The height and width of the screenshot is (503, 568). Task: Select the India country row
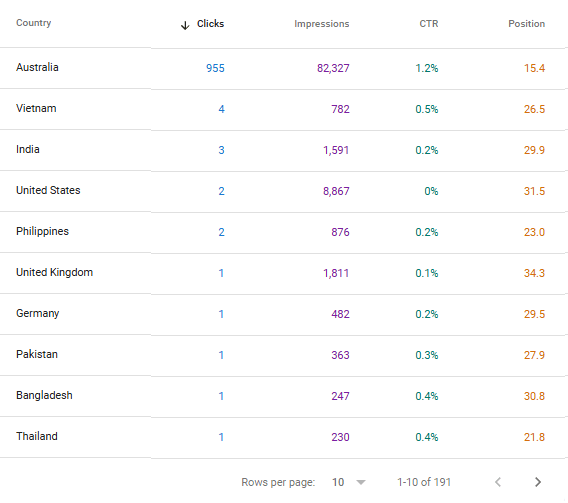(284, 150)
